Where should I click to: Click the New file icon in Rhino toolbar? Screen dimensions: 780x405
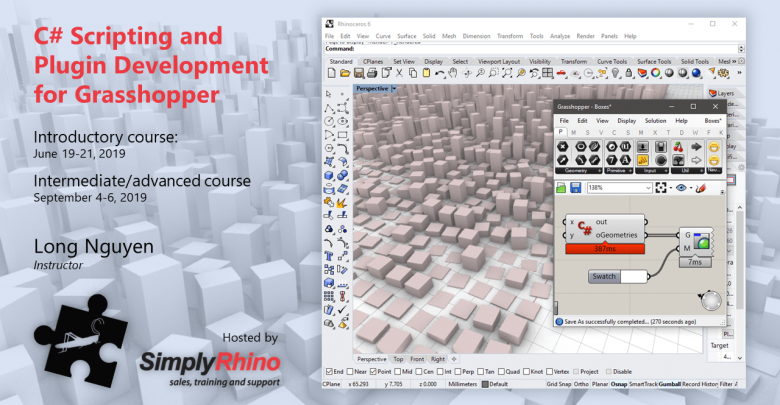332,73
